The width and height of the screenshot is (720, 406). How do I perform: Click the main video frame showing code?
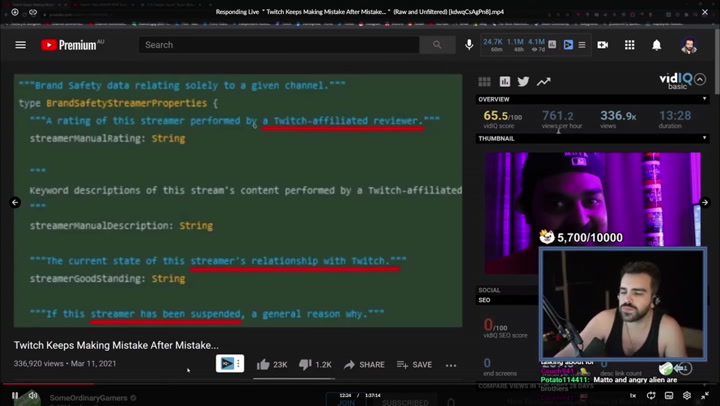[238, 201]
